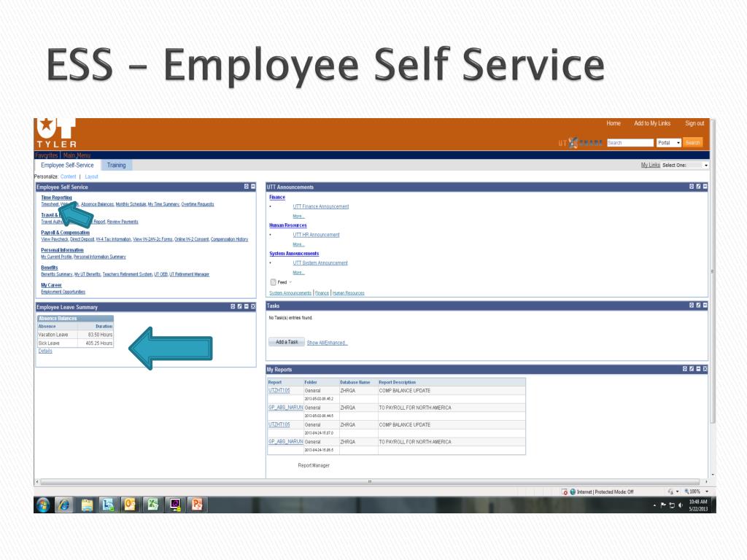The image size is (747, 560).
Task: Refresh the UTT Announcements pagelet
Action: coord(692,187)
